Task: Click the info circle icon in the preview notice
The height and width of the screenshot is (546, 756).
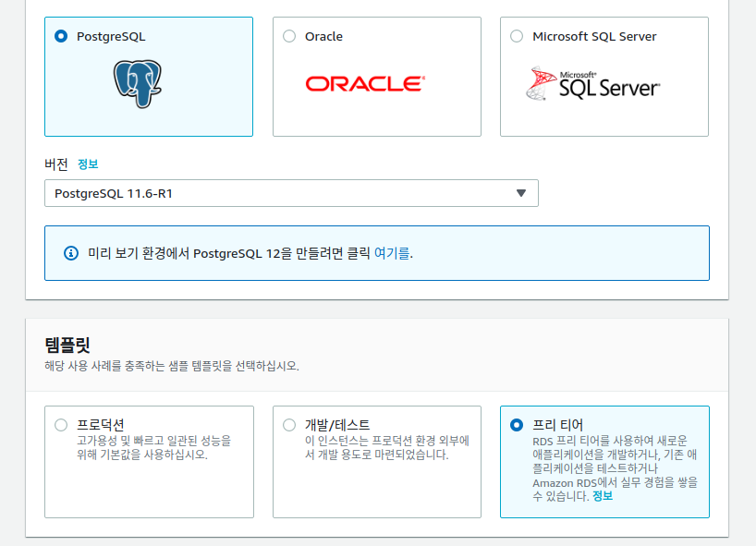Action: [71, 253]
